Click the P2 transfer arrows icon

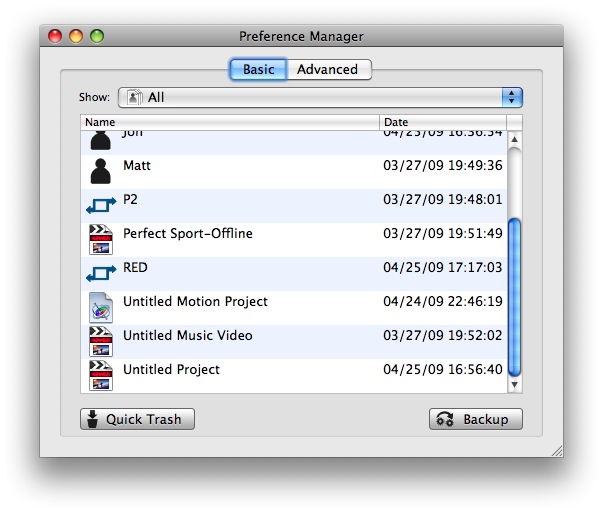click(x=101, y=205)
